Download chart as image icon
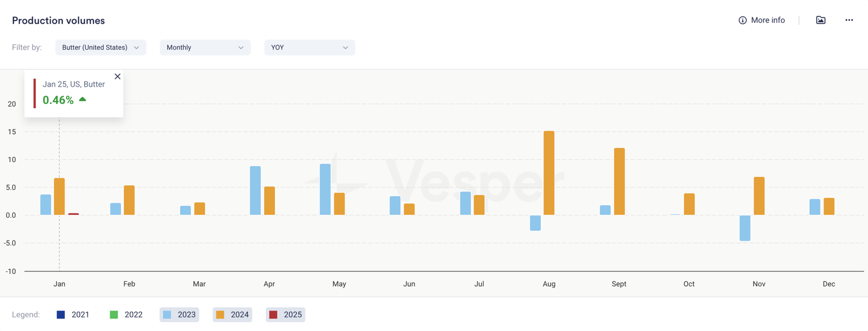The image size is (868, 331). [821, 20]
